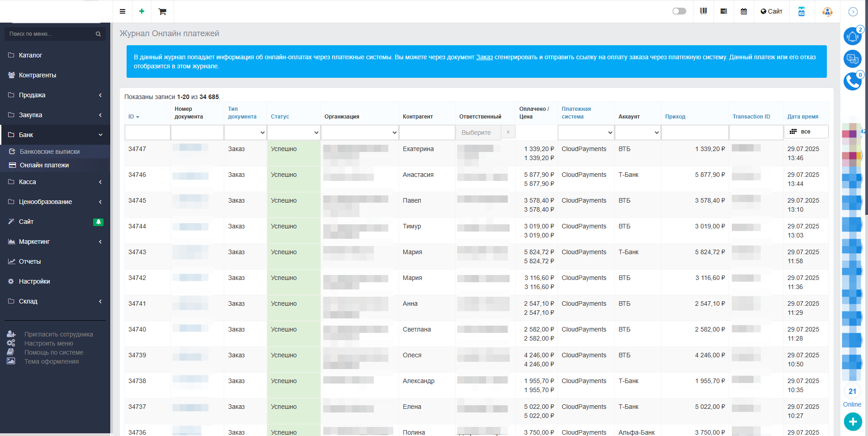868x436 pixels.
Task: Click the grid columns icon next to все
Action: coord(793,132)
